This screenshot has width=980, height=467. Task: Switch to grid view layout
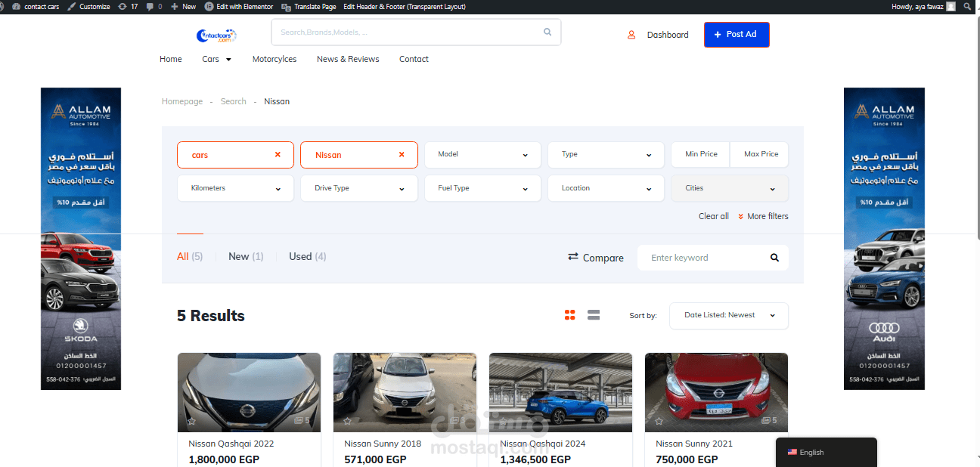tap(570, 315)
